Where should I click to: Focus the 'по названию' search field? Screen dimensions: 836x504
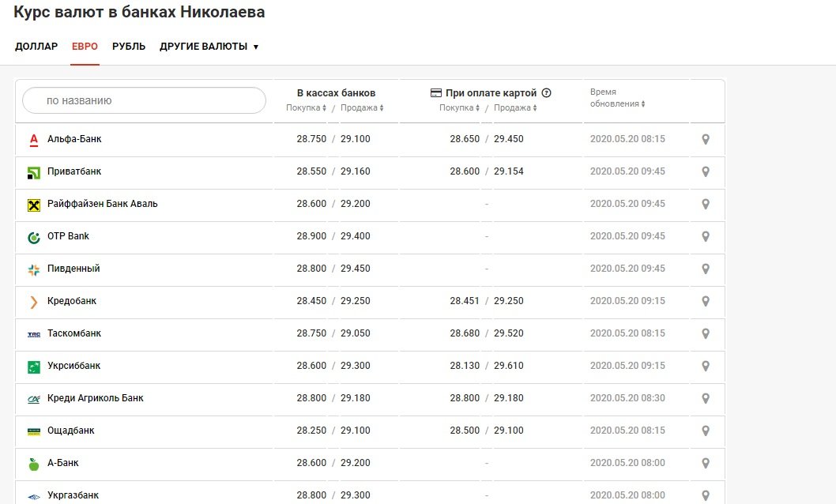pyautogui.click(x=144, y=100)
